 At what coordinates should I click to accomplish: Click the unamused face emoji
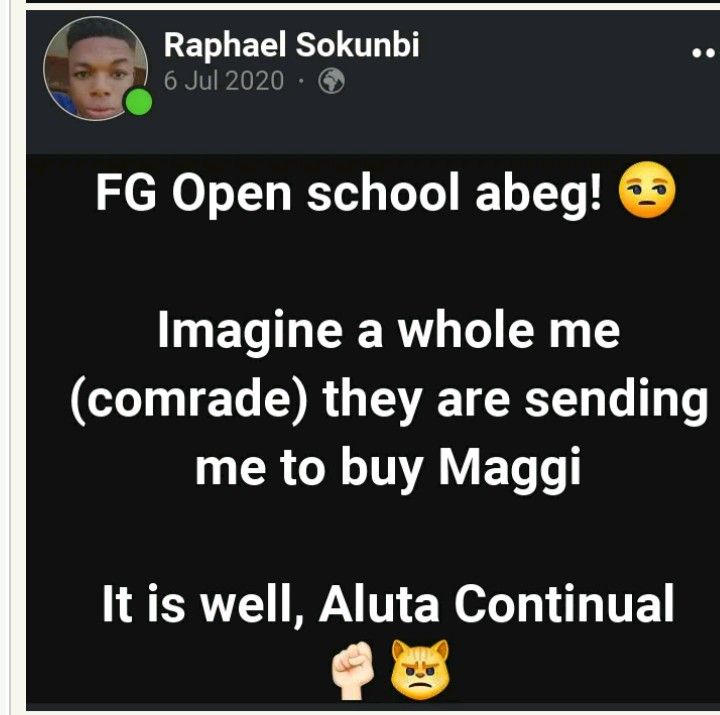tap(647, 191)
